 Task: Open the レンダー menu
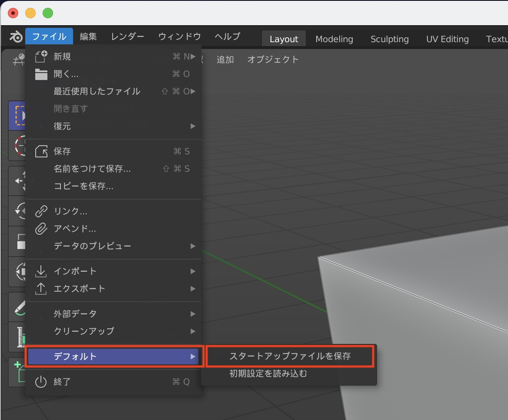127,37
